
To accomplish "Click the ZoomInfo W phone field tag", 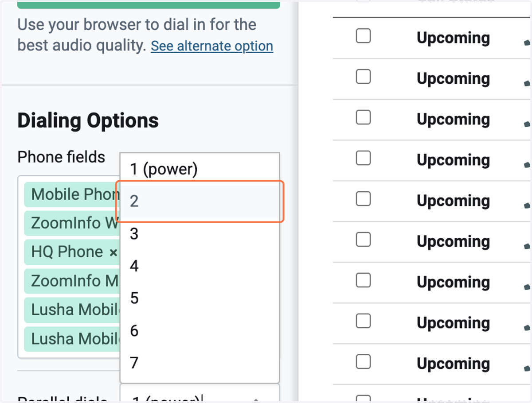I will pyautogui.click(x=72, y=223).
